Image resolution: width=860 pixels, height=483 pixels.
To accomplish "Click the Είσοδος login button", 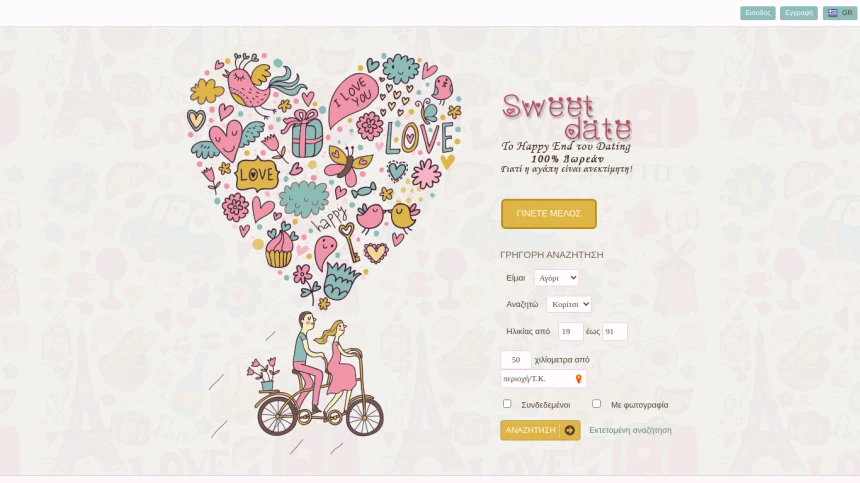I will click(757, 13).
